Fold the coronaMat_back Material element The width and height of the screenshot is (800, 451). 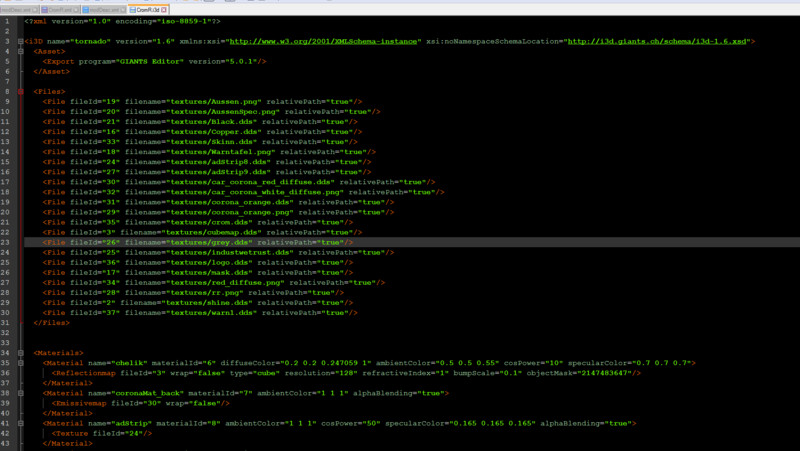click(21, 394)
